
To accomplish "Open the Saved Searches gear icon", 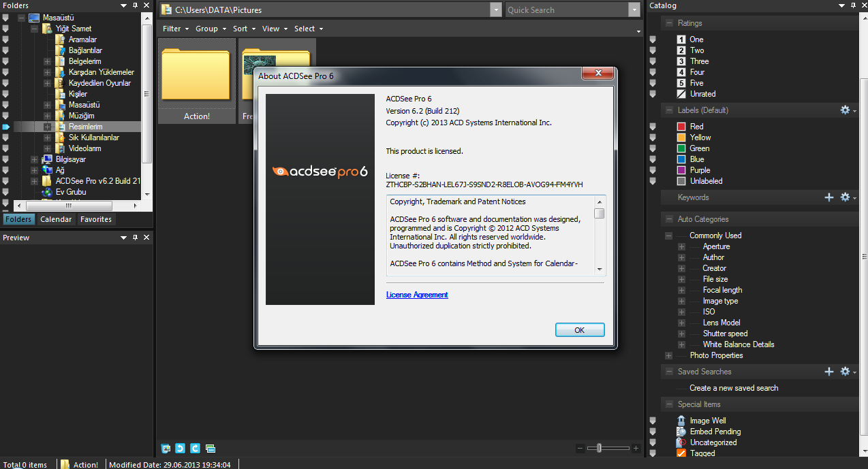I will pos(843,371).
